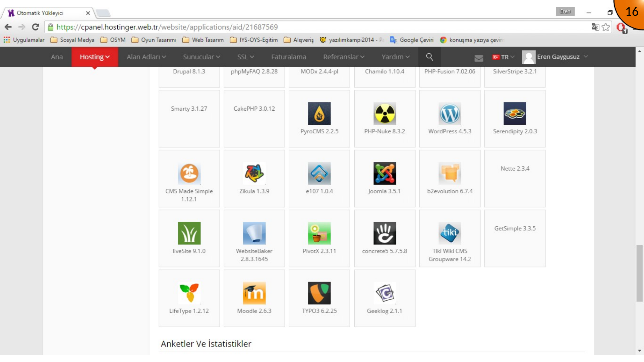The height and width of the screenshot is (362, 644).
Task: Expand the Hosting dropdown menu
Action: 95,57
